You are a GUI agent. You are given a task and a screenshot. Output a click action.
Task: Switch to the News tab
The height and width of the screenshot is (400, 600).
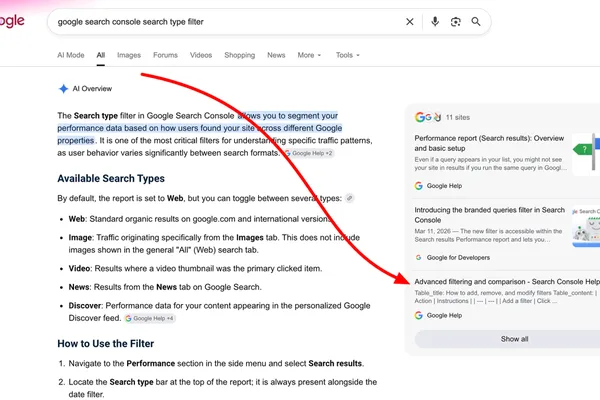[276, 55]
